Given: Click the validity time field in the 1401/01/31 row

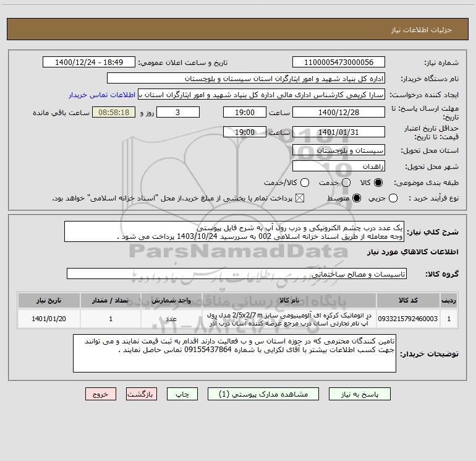Looking at the screenshot, I should (245, 132).
